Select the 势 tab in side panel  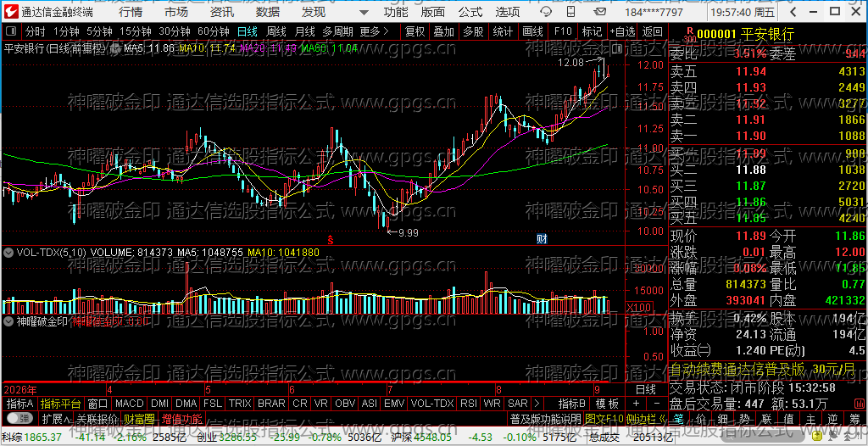point(744,418)
